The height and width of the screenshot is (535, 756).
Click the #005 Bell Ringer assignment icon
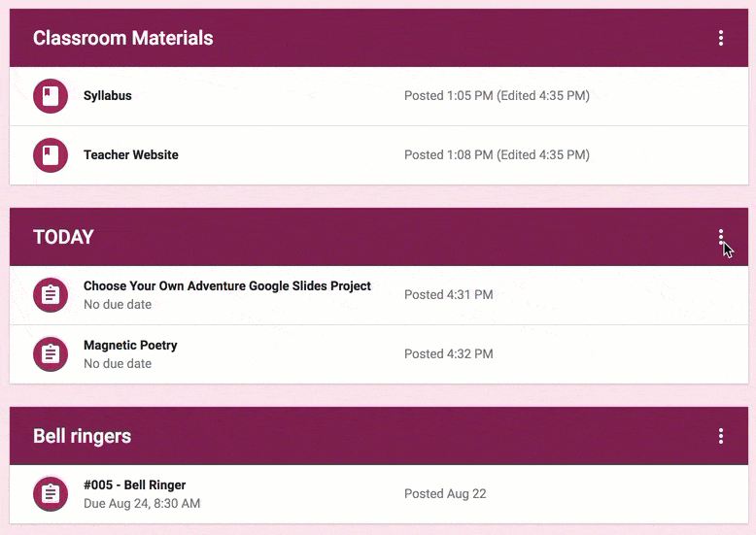pyautogui.click(x=51, y=494)
